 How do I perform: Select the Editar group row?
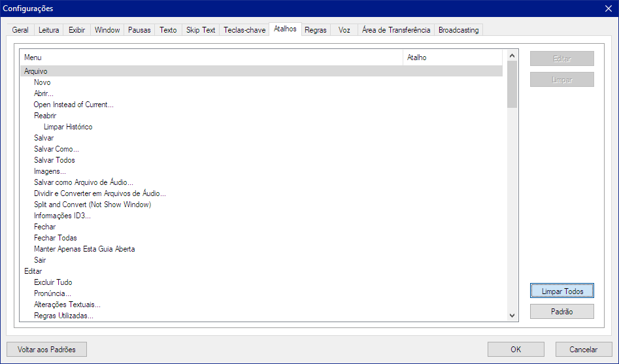[x=33, y=271]
